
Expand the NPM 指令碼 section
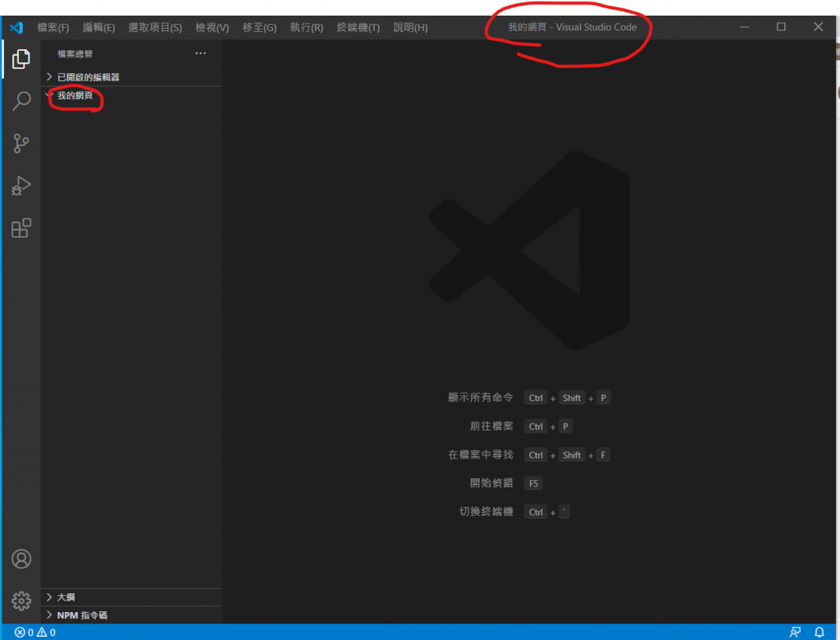[x=131, y=615]
